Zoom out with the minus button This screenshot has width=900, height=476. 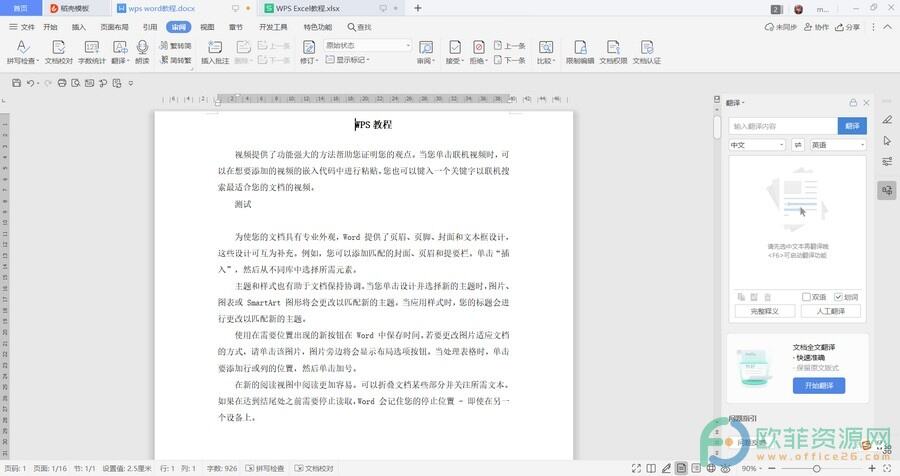click(x=771, y=469)
